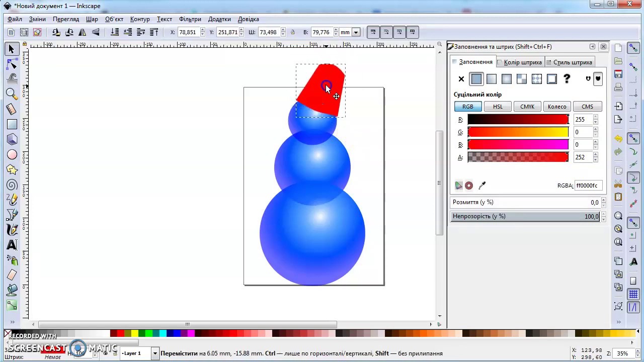This screenshot has height=362, width=644.
Task: Raise selection to top icon
Action: click(x=154, y=32)
